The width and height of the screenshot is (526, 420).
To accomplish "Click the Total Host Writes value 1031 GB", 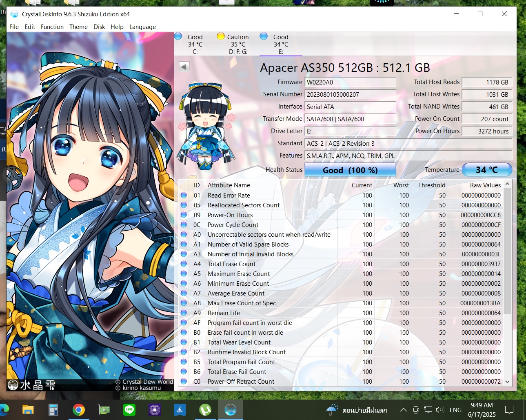I will tap(487, 94).
